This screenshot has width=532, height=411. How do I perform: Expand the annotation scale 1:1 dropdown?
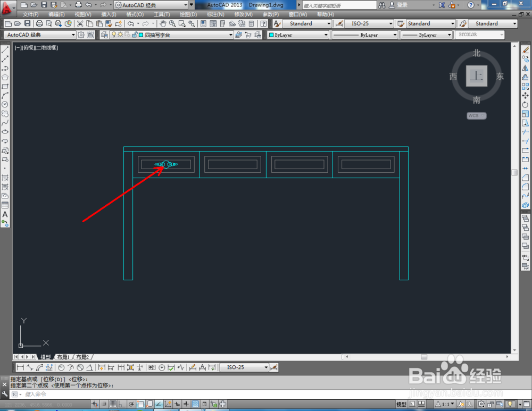[445, 404]
